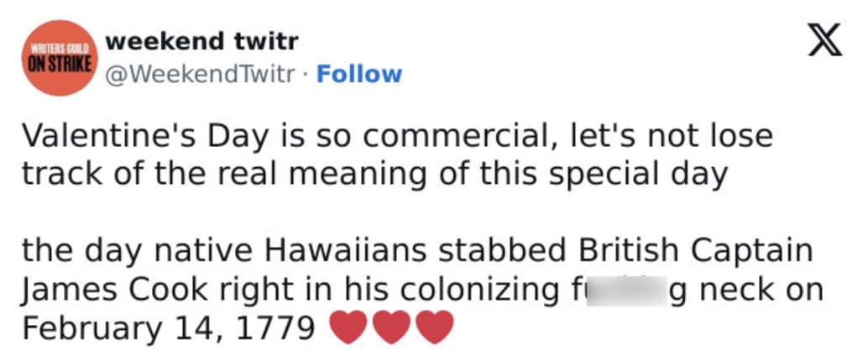Click the middle red heart emoji

(x=393, y=327)
